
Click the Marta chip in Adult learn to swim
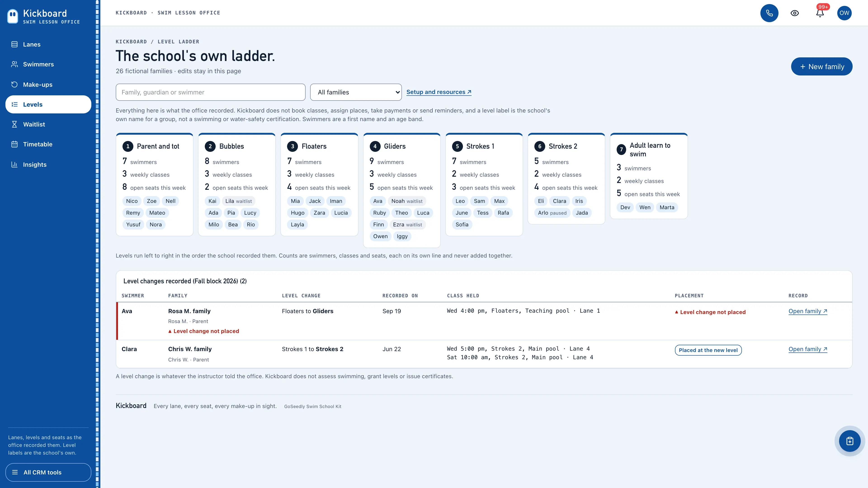[667, 207]
